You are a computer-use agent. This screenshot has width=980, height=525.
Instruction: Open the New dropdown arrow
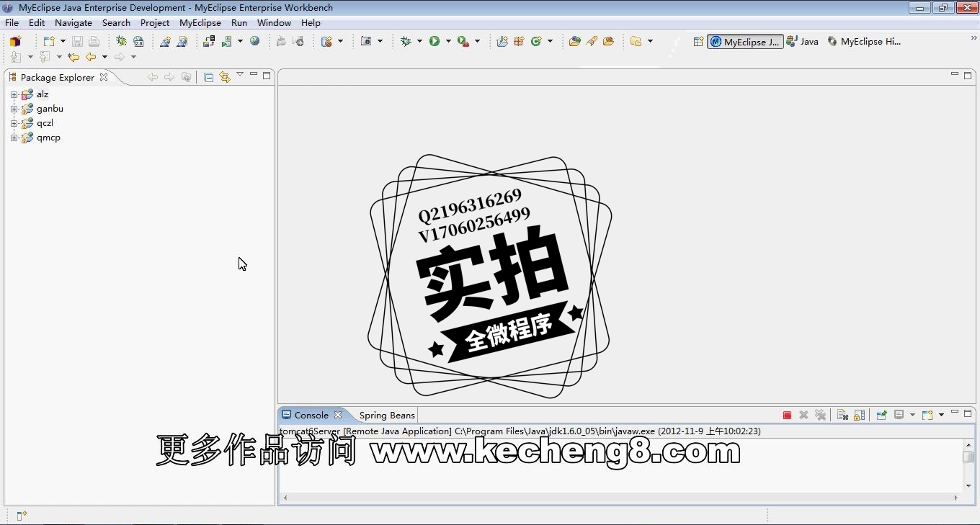pos(63,41)
